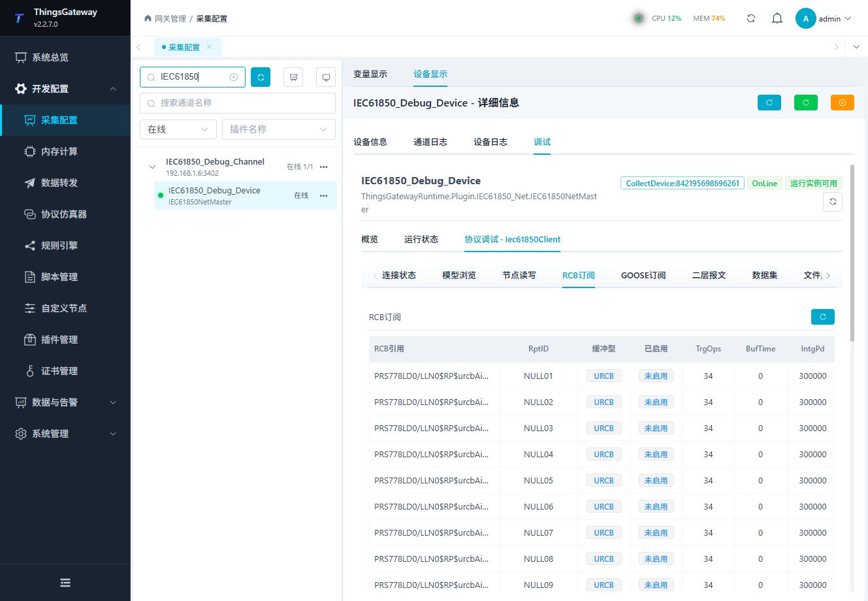Click the home icon in the breadcrumb
The image size is (868, 601).
[x=148, y=18]
